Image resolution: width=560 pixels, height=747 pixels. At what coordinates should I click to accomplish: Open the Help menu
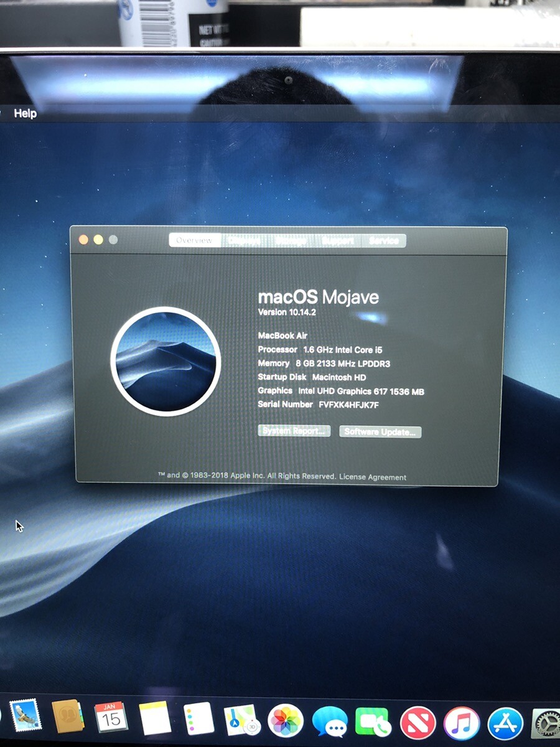pos(26,113)
